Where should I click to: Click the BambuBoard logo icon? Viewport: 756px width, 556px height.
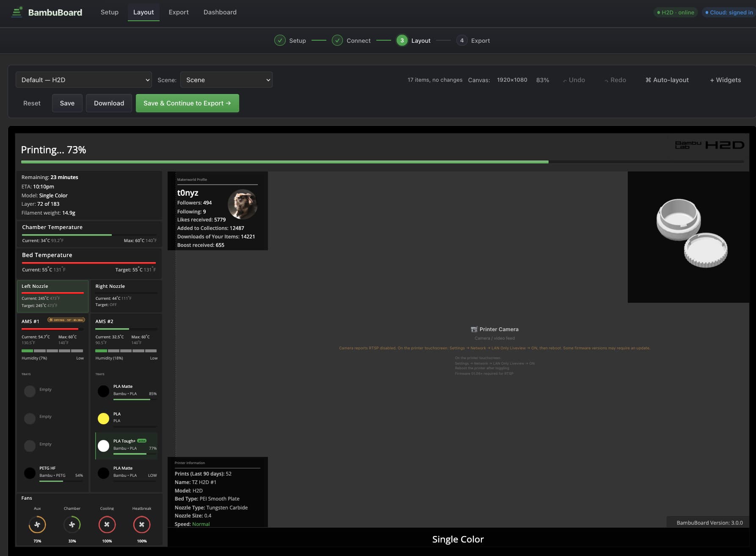(17, 12)
